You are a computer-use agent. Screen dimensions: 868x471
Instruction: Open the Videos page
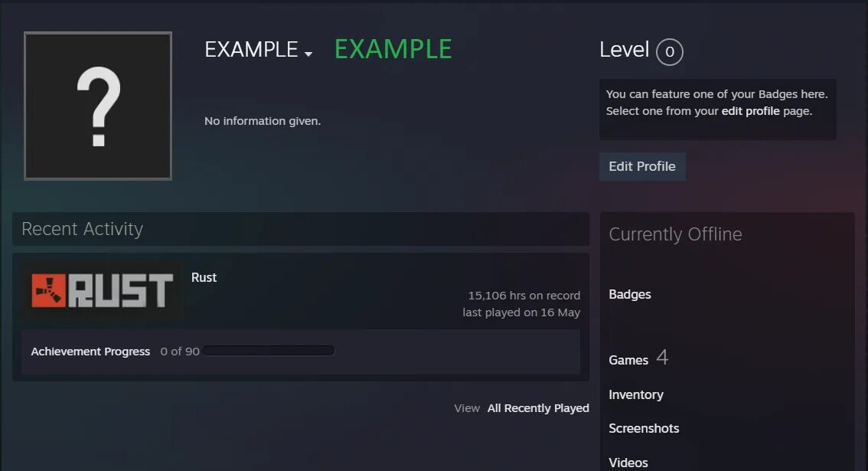click(628, 463)
